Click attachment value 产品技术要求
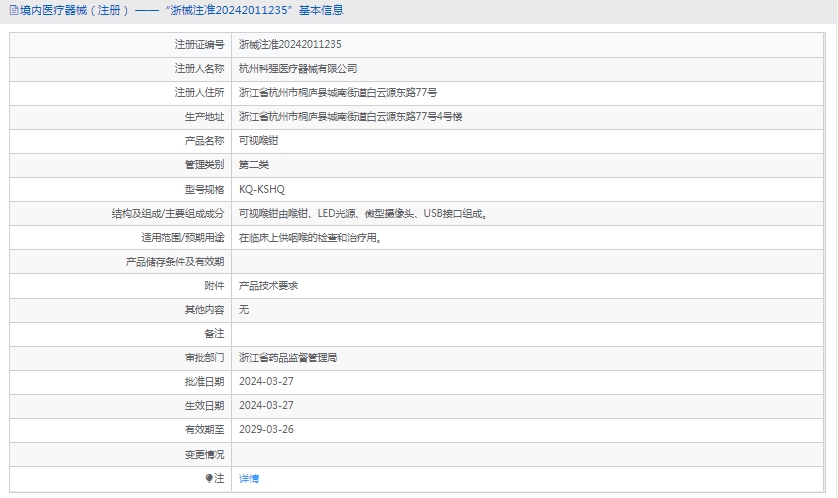The image size is (838, 498). 268,286
